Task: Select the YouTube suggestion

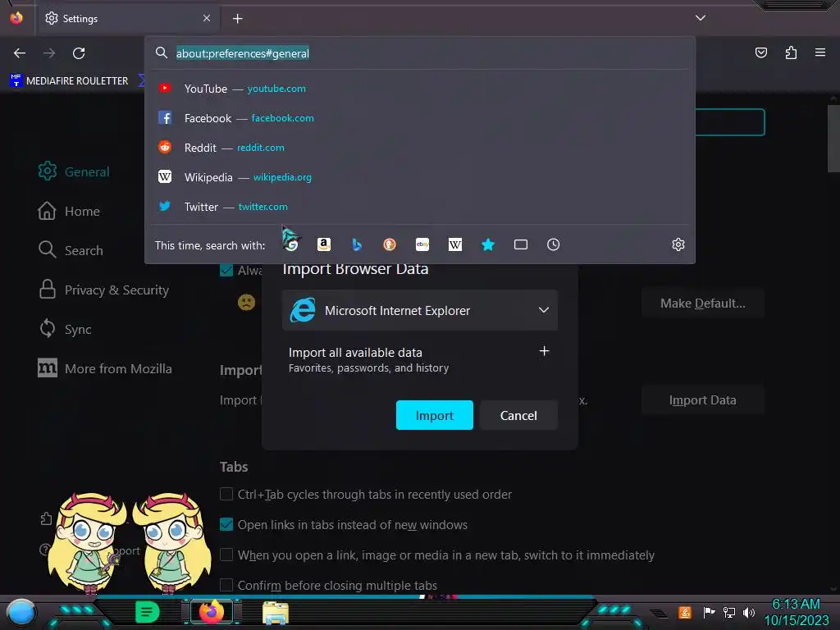Action: 420,89
